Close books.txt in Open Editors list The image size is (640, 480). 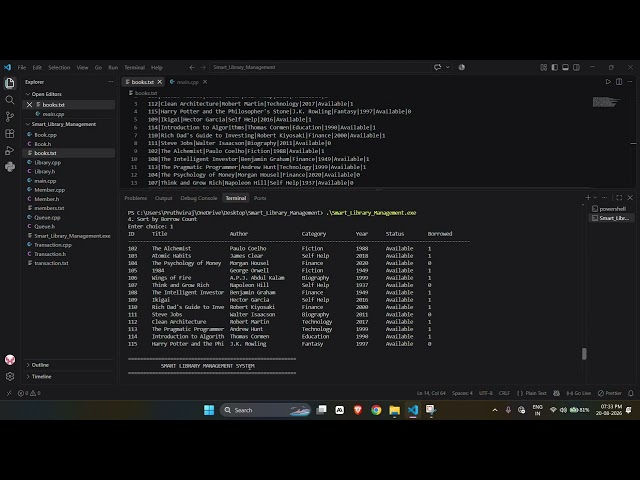coord(29,105)
